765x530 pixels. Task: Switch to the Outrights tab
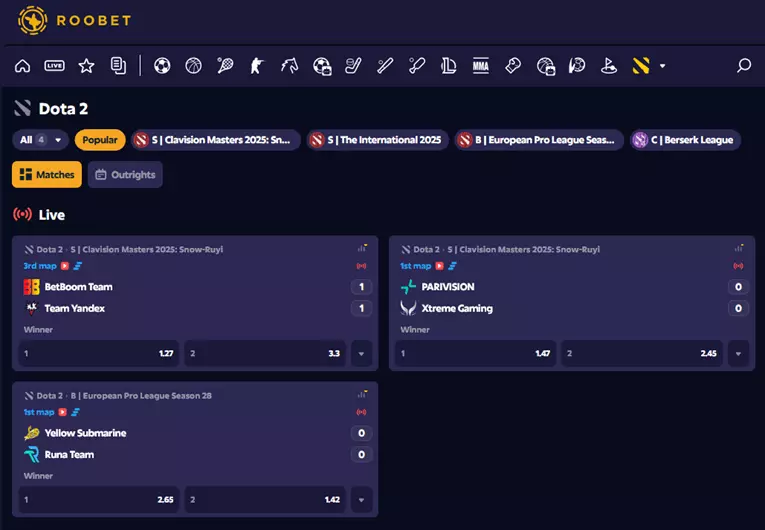pyautogui.click(x=125, y=174)
